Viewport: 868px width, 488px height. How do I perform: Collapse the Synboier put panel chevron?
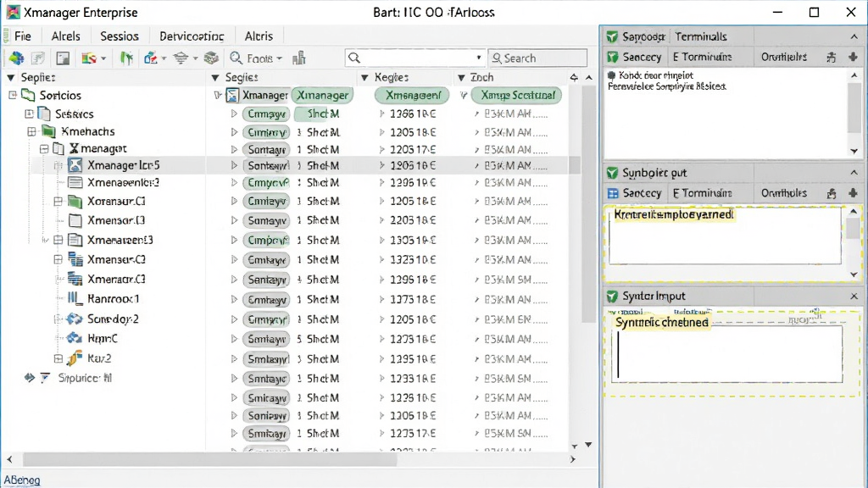click(x=854, y=173)
